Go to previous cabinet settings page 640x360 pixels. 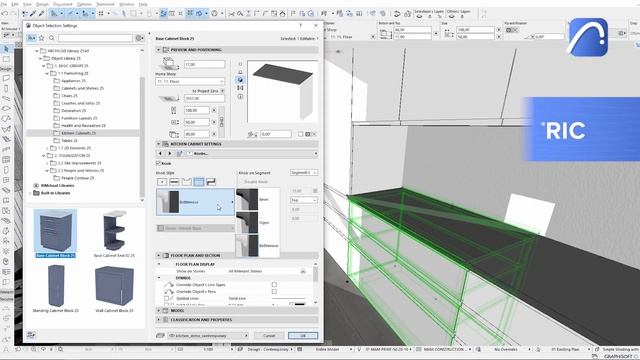pos(160,153)
